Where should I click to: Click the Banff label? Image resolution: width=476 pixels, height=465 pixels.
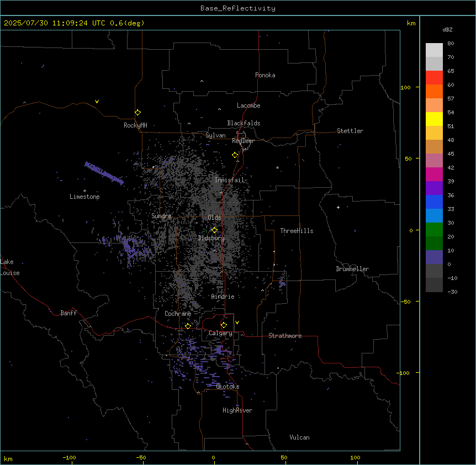(x=68, y=313)
